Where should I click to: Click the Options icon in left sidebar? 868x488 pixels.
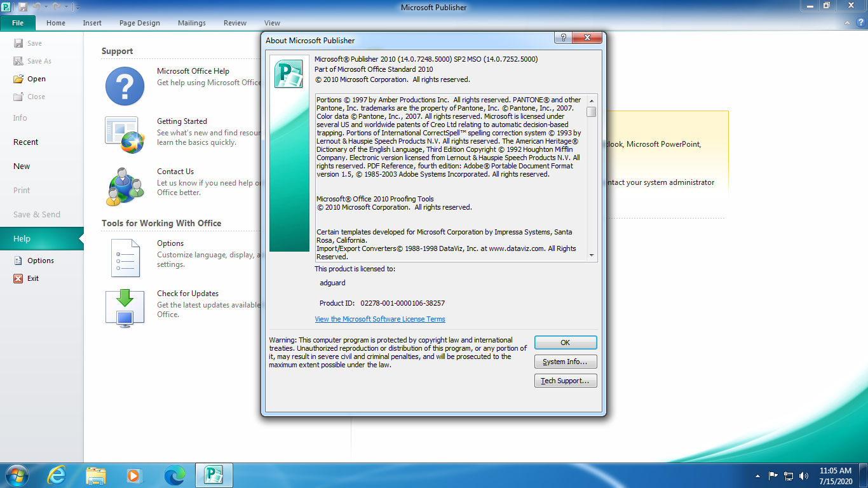click(x=18, y=261)
